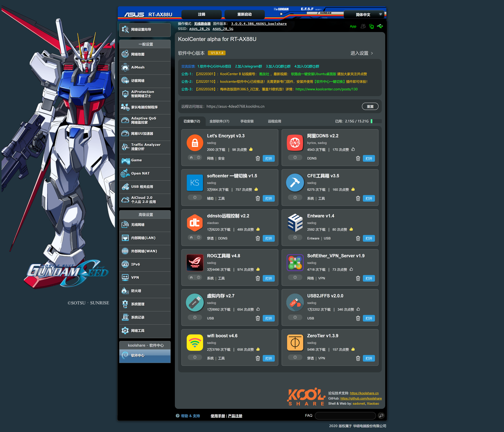The height and width of the screenshot is (432, 504).
Task: Toggle the like thumb on SoftEther_VPN_Server
Action: [351, 269]
